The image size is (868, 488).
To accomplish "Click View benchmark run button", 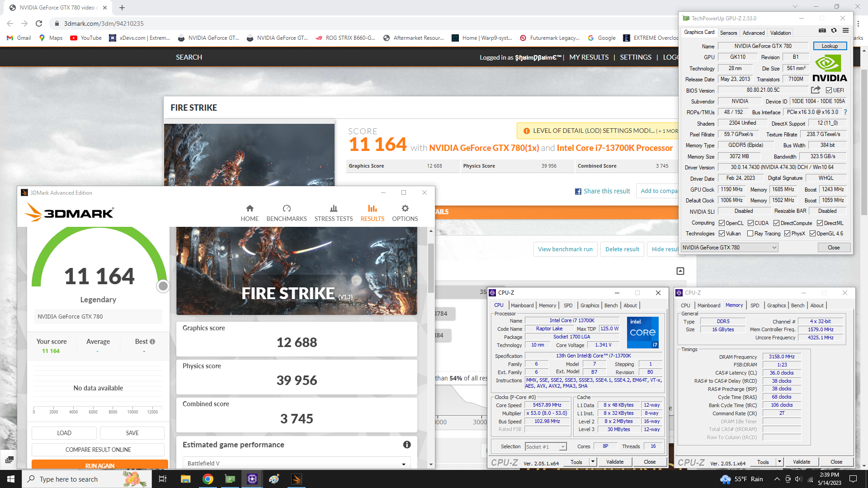I will point(565,249).
